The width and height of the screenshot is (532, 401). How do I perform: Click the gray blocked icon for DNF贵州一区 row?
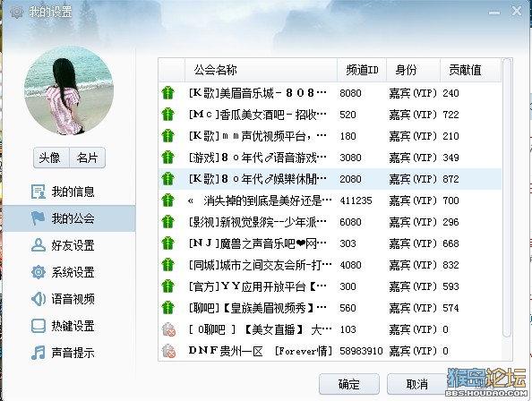(168, 351)
